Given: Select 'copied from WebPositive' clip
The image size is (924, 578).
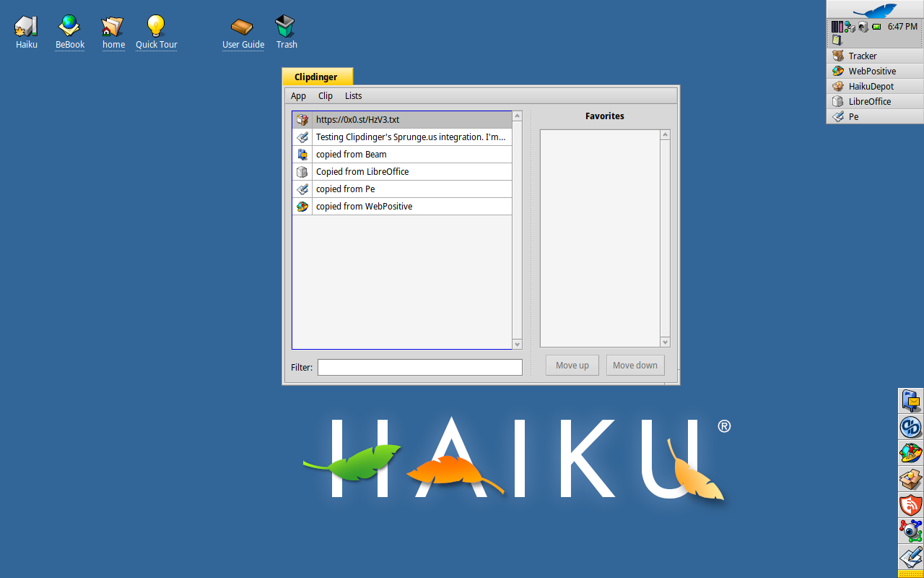Looking at the screenshot, I should point(402,207).
